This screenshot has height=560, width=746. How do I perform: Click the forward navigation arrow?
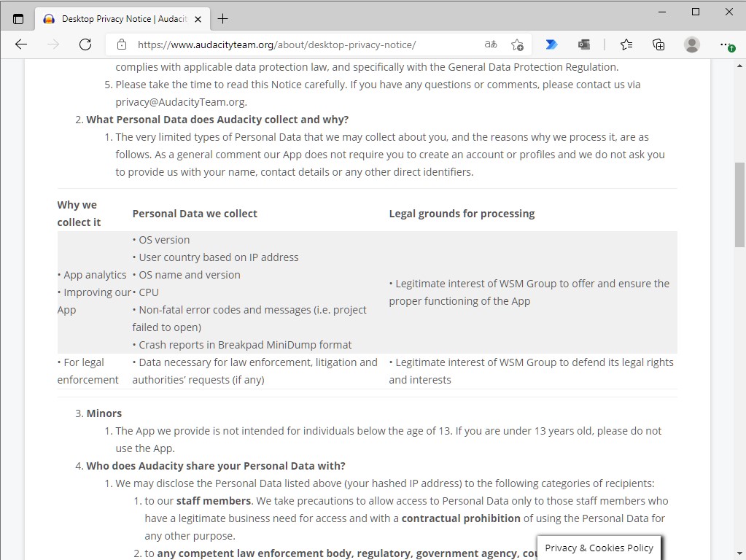tap(53, 44)
